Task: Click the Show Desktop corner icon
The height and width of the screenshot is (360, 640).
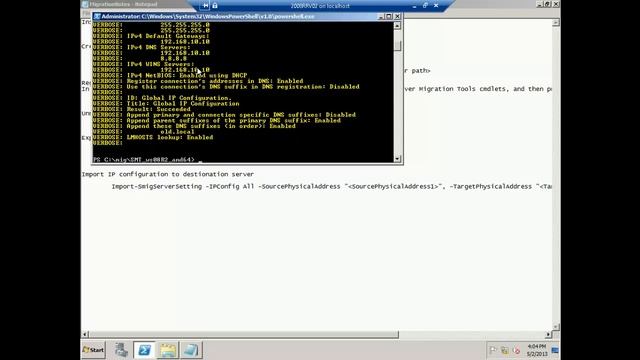Action: click(x=555, y=350)
